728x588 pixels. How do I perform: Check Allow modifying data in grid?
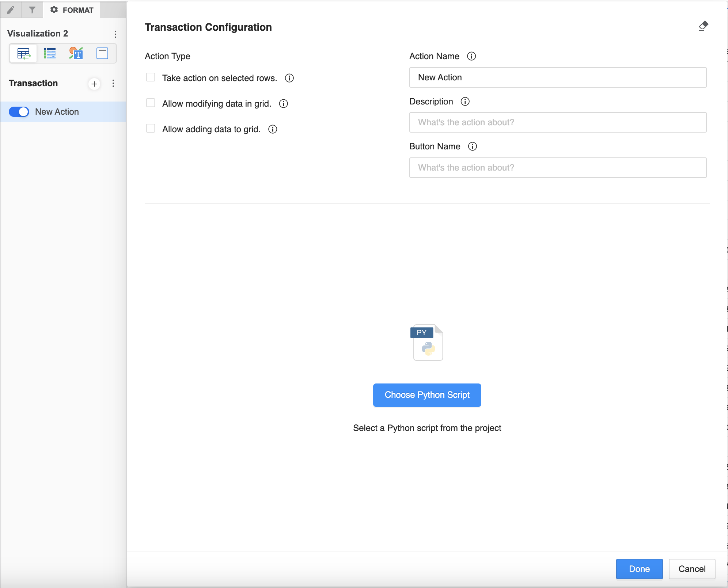(x=151, y=103)
